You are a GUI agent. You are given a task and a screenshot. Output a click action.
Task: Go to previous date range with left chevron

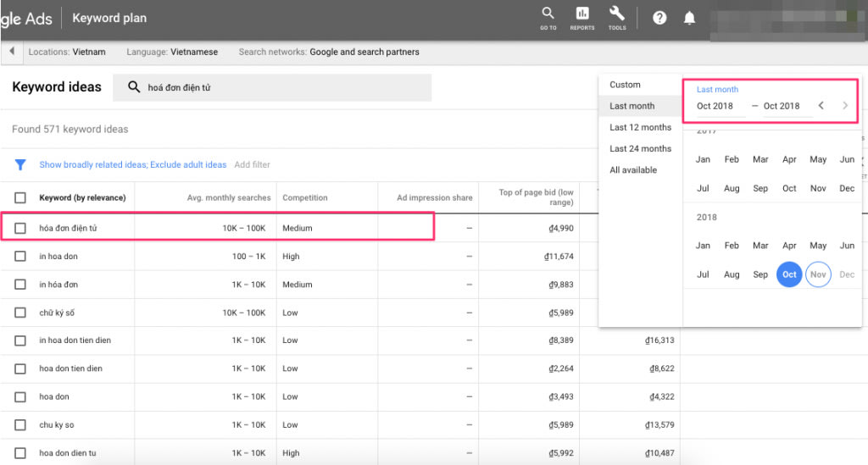[821, 106]
